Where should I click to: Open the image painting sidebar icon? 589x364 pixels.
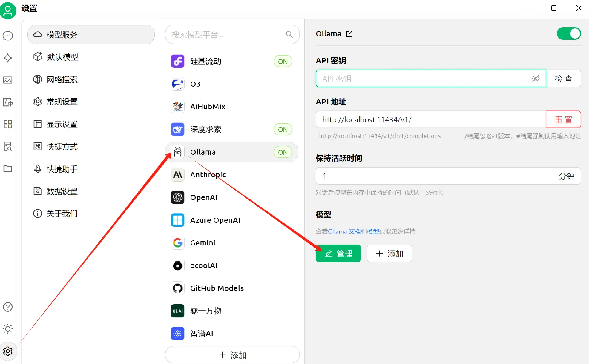[8, 80]
